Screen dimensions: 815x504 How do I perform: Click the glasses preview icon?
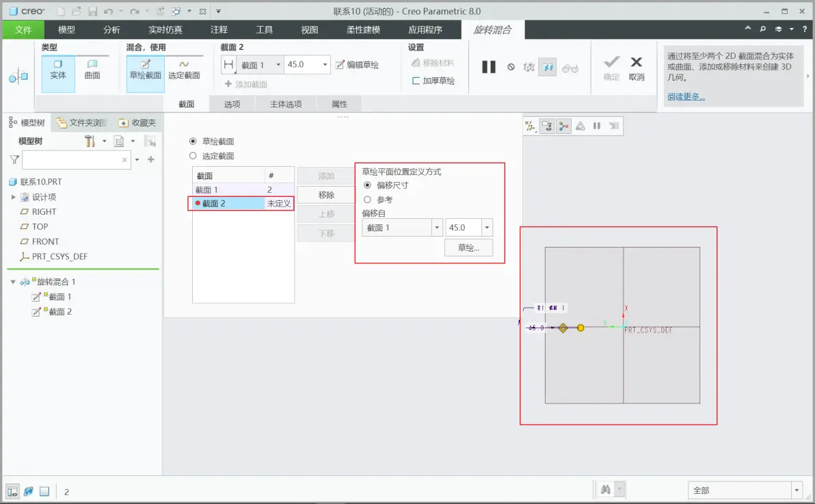coord(570,68)
